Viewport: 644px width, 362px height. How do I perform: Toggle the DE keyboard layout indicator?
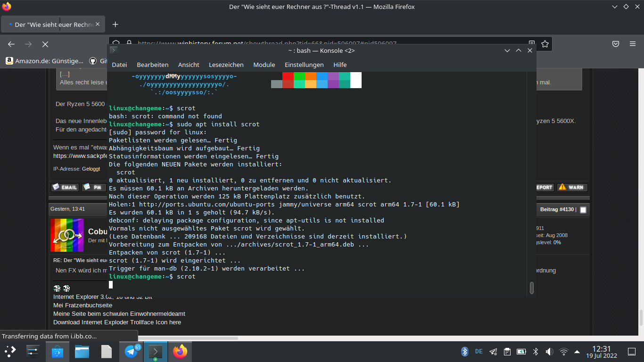(x=479, y=352)
